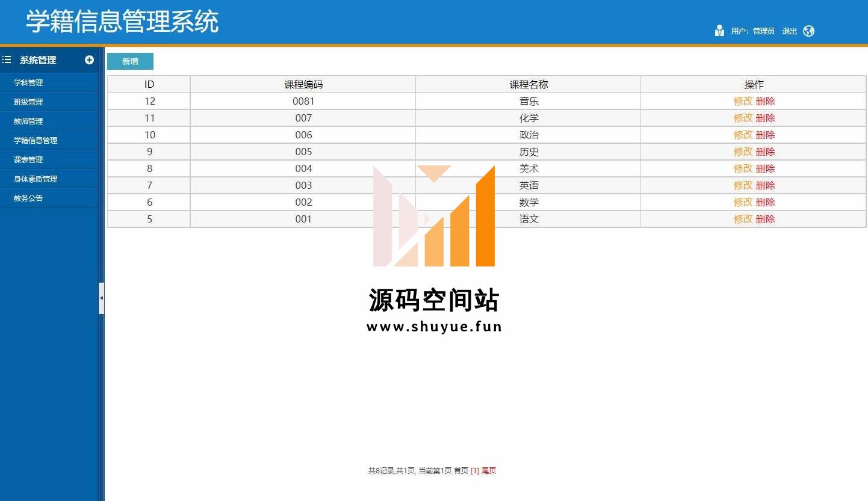
Task: Click the 课程编码 column header
Action: tap(303, 84)
